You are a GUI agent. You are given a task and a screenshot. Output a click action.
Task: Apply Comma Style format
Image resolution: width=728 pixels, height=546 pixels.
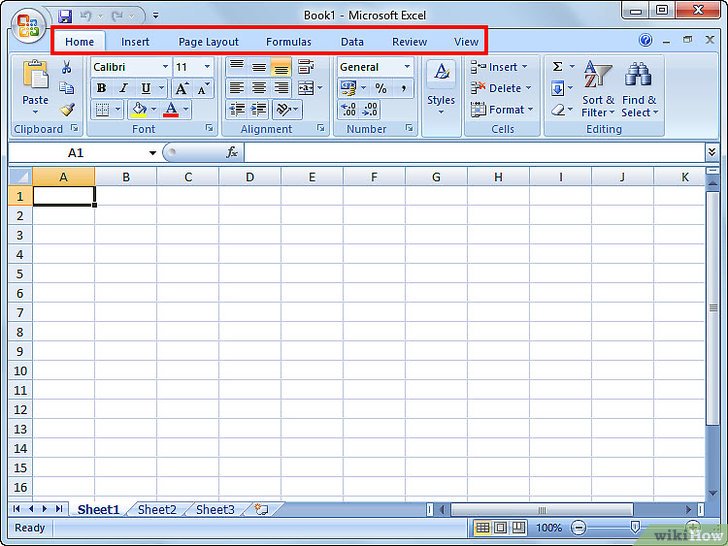tap(403, 88)
